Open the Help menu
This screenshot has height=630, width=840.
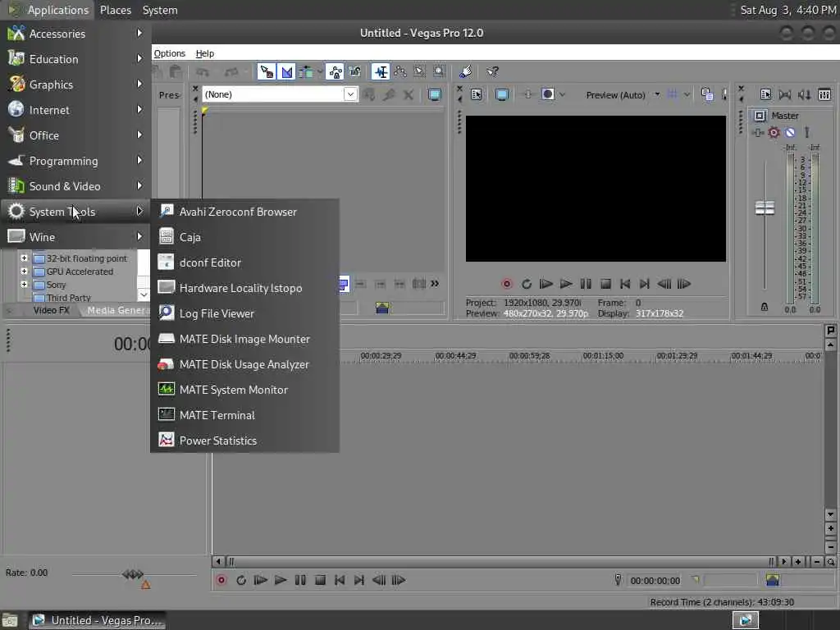click(204, 53)
